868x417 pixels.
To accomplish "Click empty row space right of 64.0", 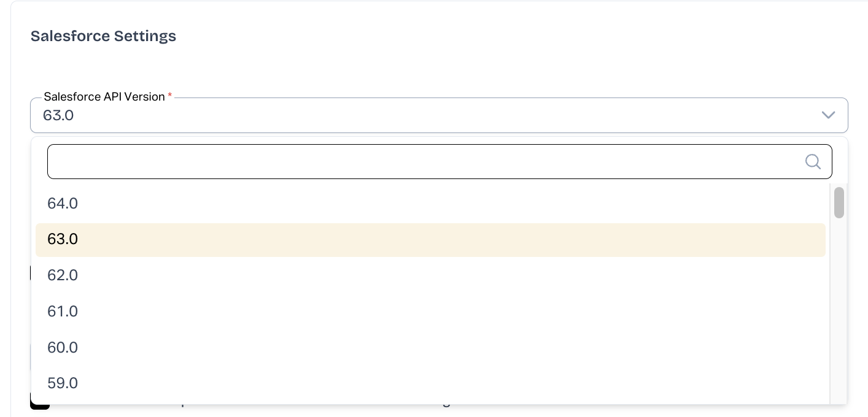I will pos(430,204).
